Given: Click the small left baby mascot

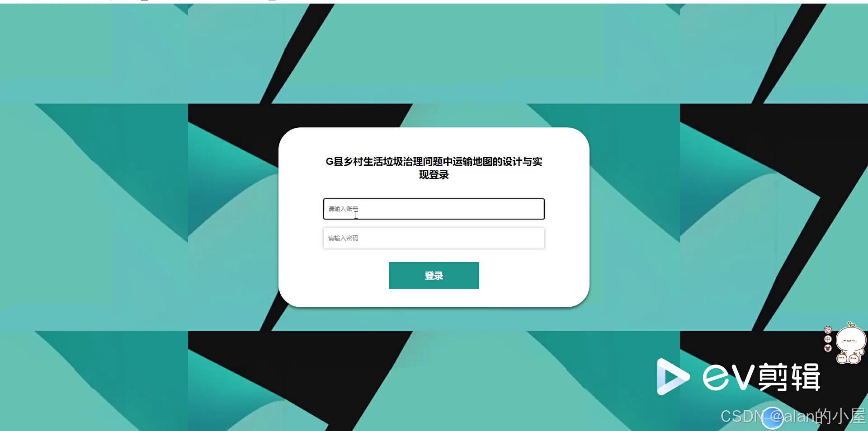Looking at the screenshot, I should (x=842, y=359).
